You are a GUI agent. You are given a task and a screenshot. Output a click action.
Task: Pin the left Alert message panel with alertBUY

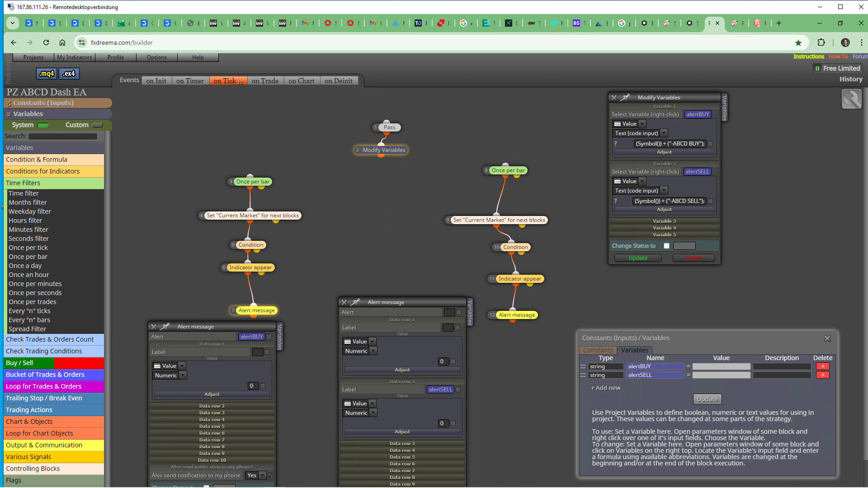tap(165, 327)
